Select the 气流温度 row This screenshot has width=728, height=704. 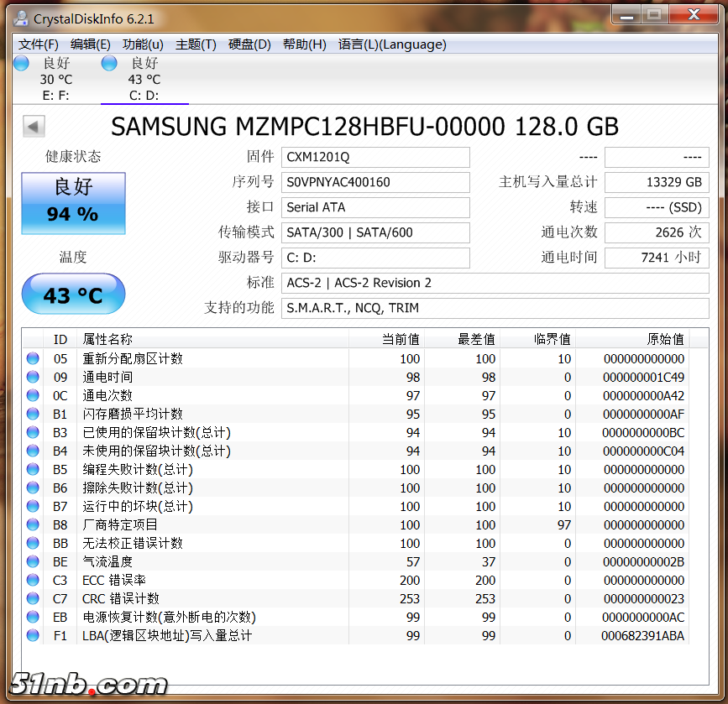click(356, 561)
